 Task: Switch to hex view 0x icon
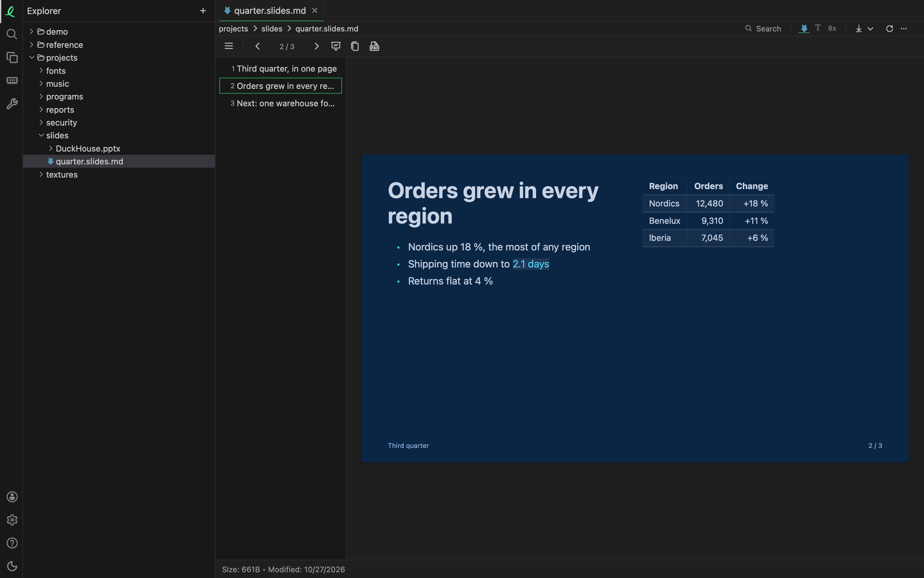(x=832, y=28)
